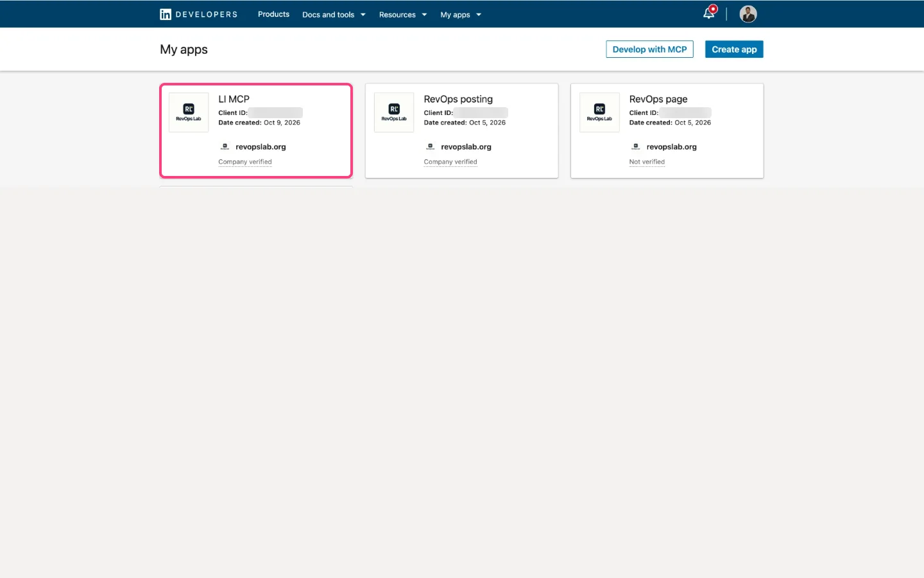Expand the My apps dropdown in navbar
Screen dimensions: 924x578
coord(461,14)
